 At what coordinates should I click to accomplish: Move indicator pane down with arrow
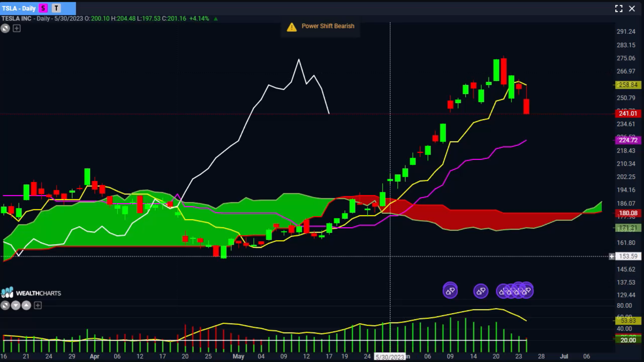click(x=16, y=305)
